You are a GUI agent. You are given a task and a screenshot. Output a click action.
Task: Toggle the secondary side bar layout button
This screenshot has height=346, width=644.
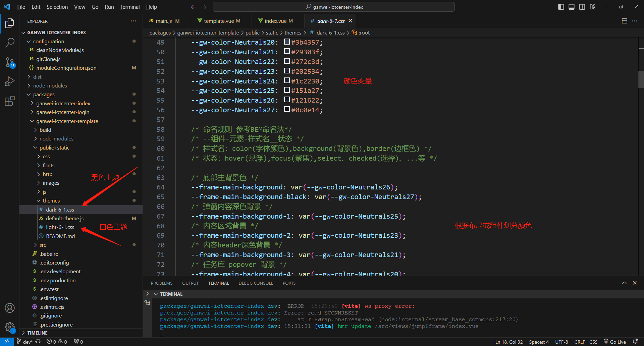tap(582, 7)
